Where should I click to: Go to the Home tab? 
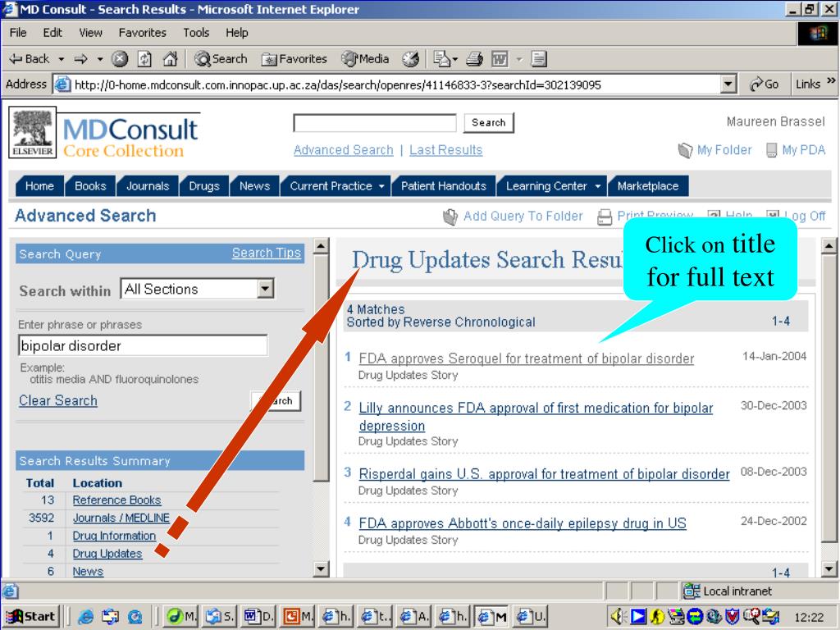[x=39, y=186]
